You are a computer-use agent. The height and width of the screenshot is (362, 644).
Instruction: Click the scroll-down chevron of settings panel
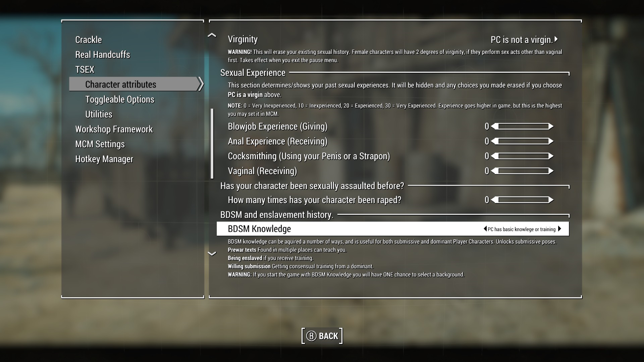(212, 254)
